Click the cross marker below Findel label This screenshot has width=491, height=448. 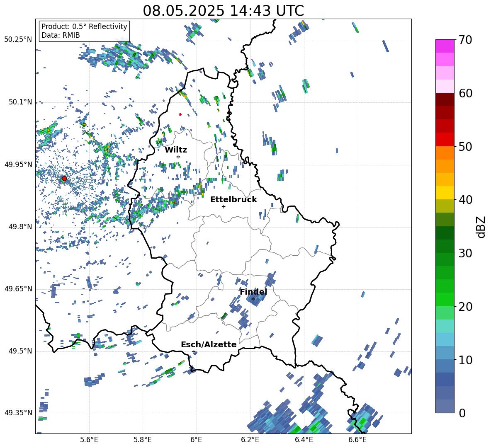[x=253, y=299]
